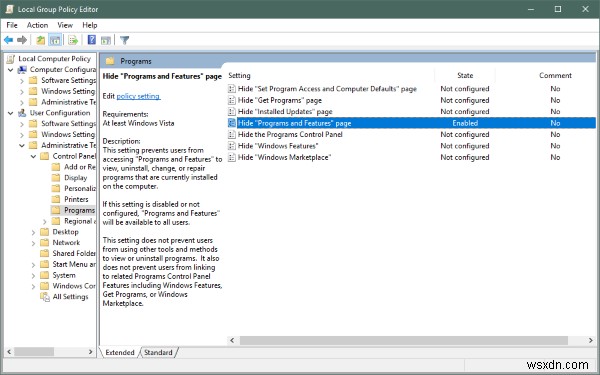Click policy icon of Hide "Installed Updates" page
The height and width of the screenshot is (375, 600).
point(232,112)
